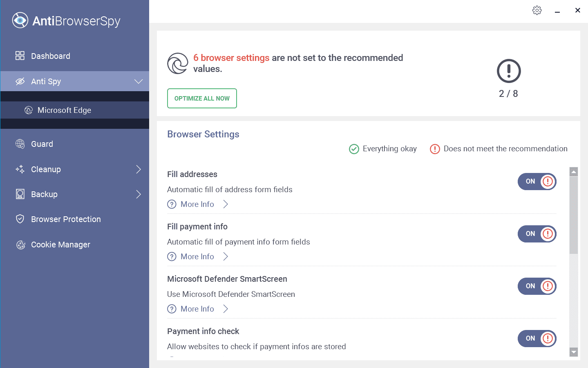
Task: Disable the Microsoft Defender SmartScreen toggle
Action: tap(537, 286)
